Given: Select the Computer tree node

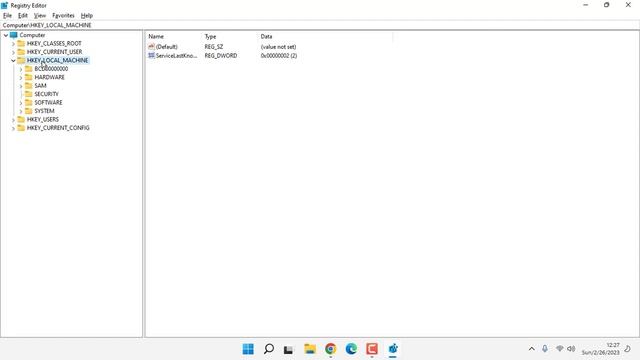Looking at the screenshot, I should tap(32, 35).
